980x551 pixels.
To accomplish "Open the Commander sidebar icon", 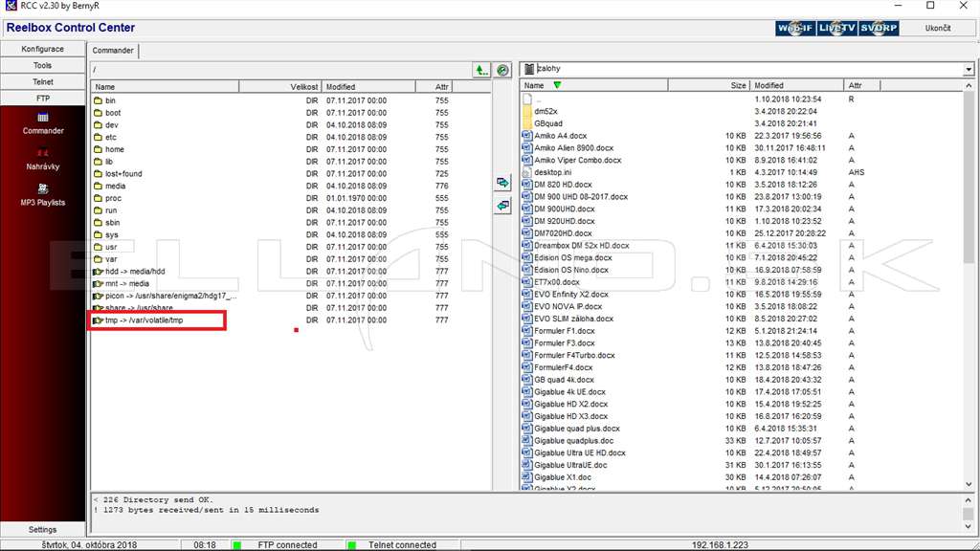I will (42, 118).
